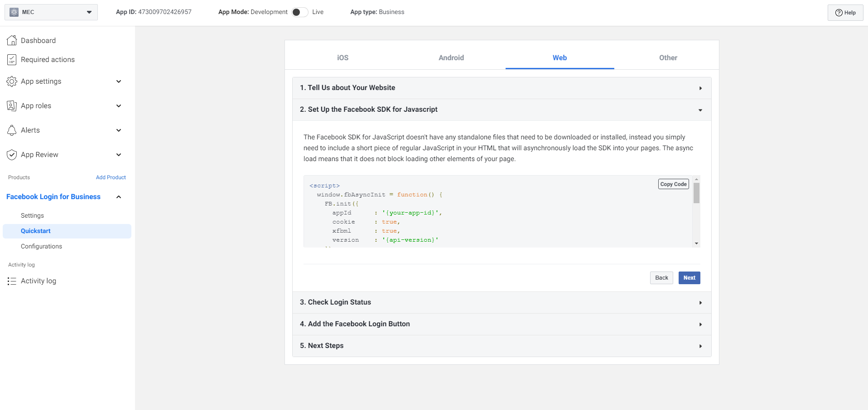Image resolution: width=868 pixels, height=410 pixels.
Task: Collapse the Facebook Login for Business section
Action: [x=119, y=197]
